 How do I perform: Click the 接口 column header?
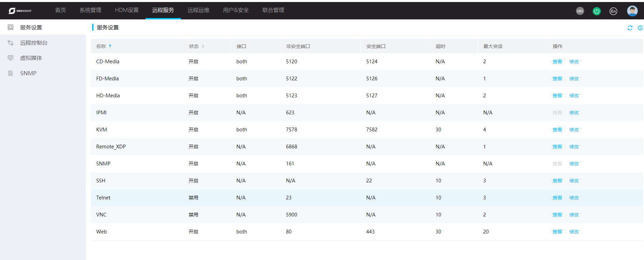click(x=241, y=46)
